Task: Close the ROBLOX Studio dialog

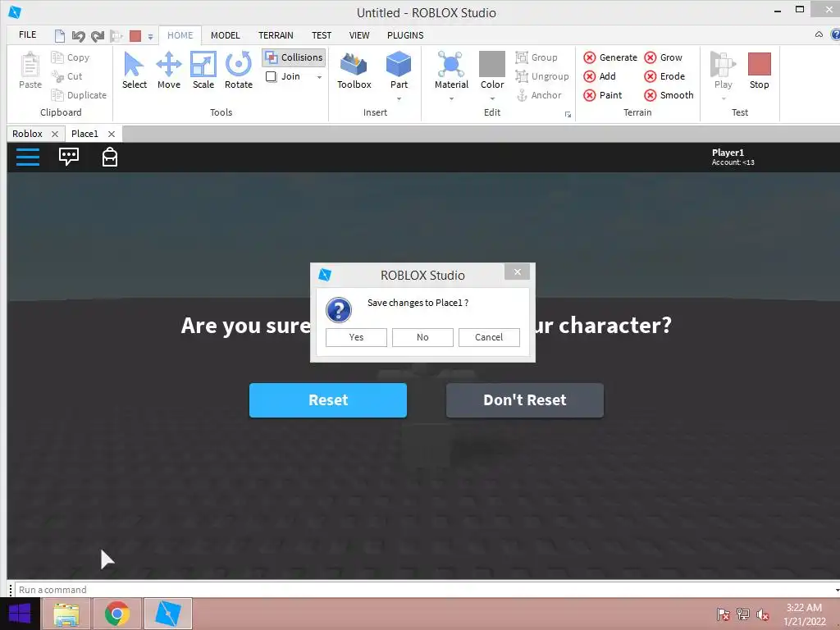Action: [x=517, y=272]
